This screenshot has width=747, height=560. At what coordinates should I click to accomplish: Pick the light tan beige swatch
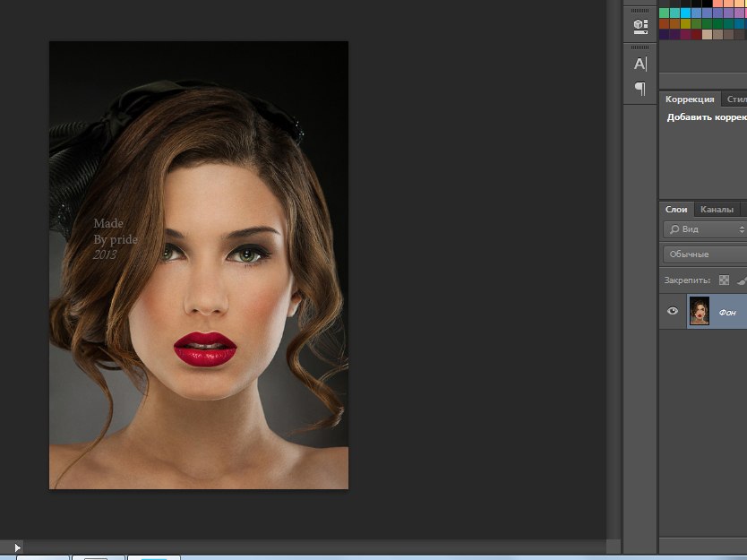click(707, 35)
